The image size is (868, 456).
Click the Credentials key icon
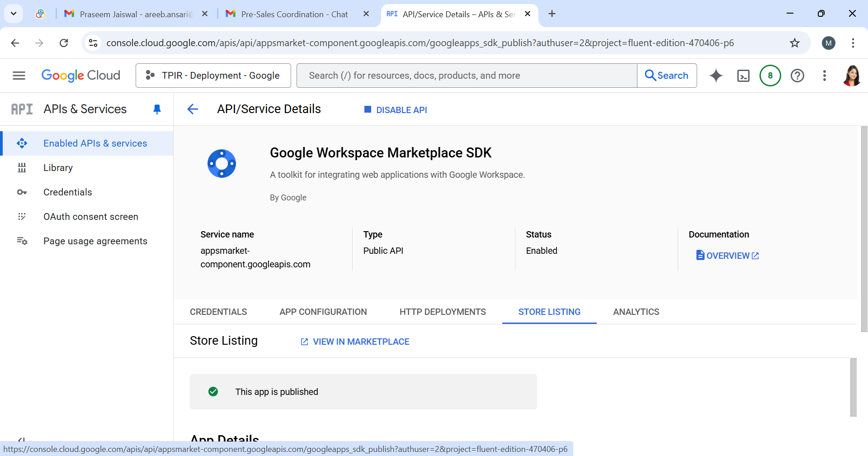coord(22,192)
